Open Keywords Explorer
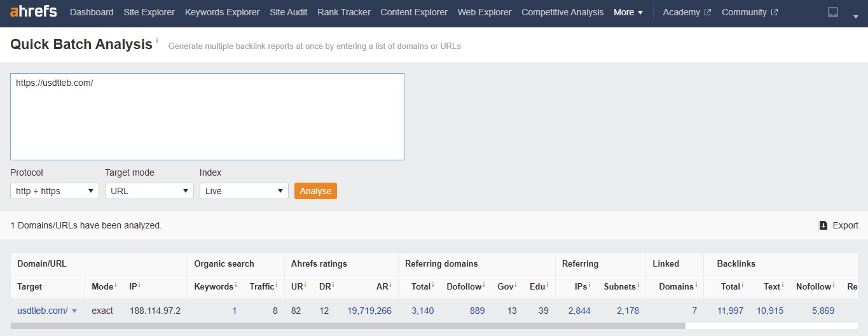 (x=222, y=12)
